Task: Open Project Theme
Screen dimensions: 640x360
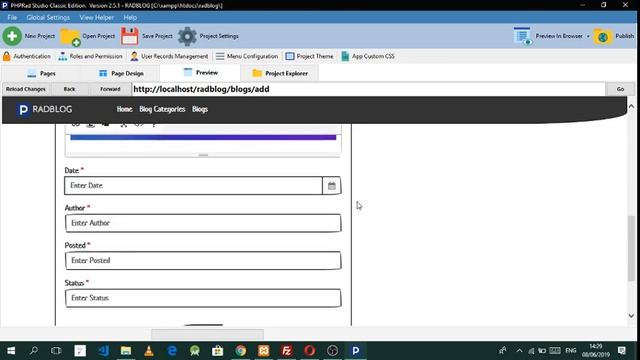Action: (x=309, y=56)
